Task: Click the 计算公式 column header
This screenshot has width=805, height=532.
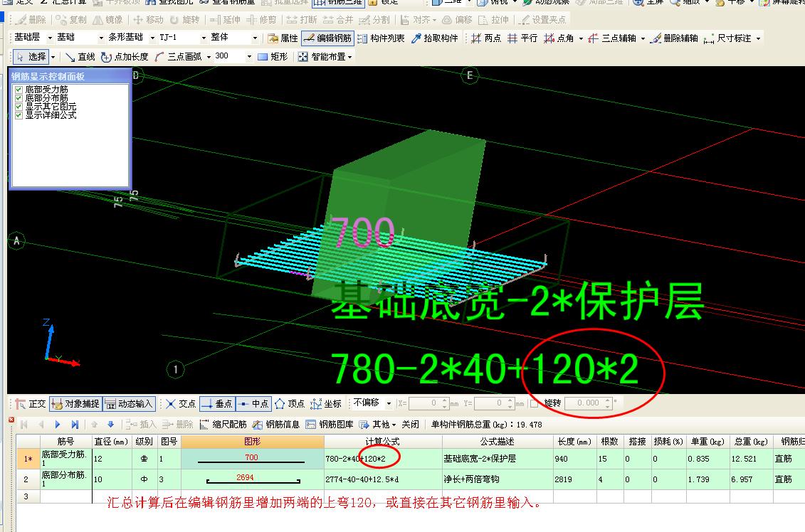Action: [x=383, y=441]
